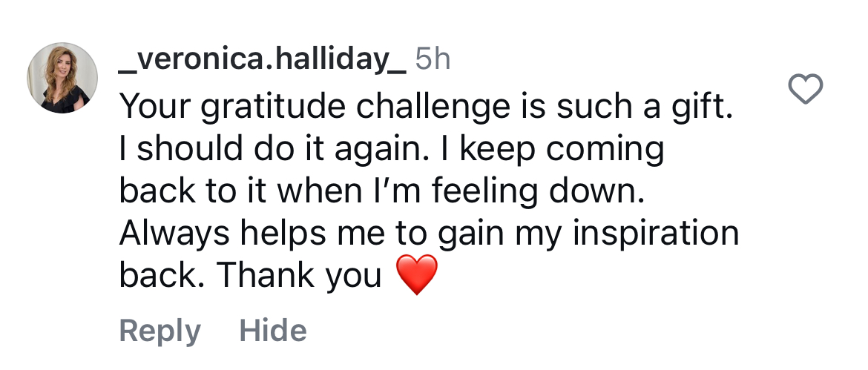
Task: Like the comment with the heart icon
Action: pos(804,90)
